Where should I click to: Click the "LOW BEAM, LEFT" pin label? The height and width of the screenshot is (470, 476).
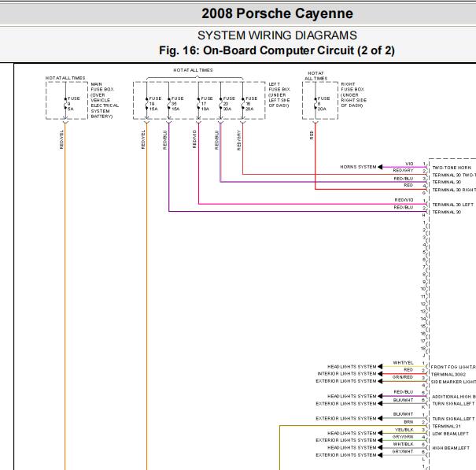[x=450, y=434]
